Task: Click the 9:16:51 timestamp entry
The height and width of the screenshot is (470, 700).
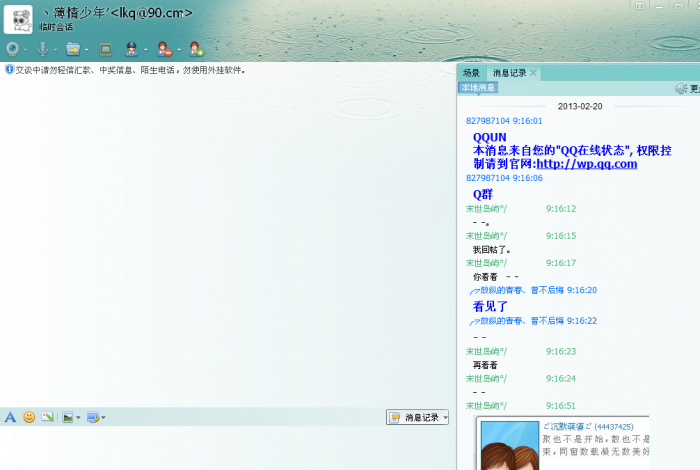Action: click(x=561, y=406)
